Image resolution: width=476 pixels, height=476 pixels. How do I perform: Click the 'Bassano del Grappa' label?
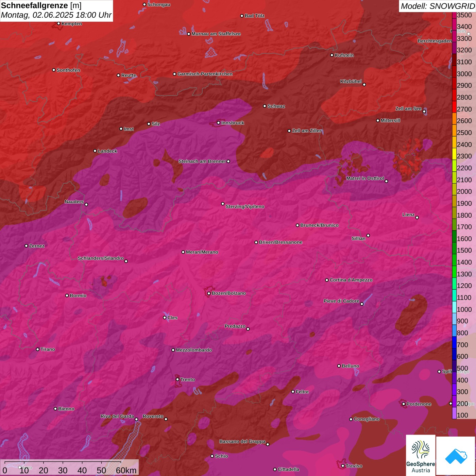(242, 441)
